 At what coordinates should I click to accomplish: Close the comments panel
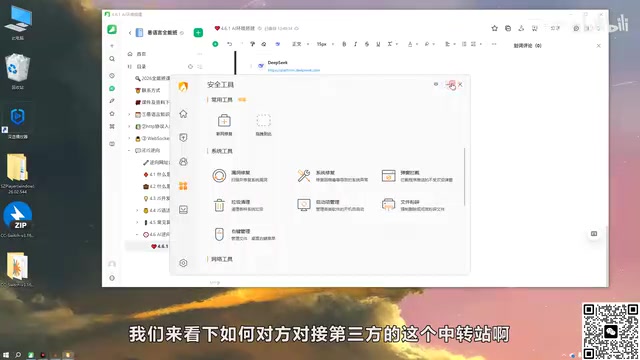(x=598, y=46)
